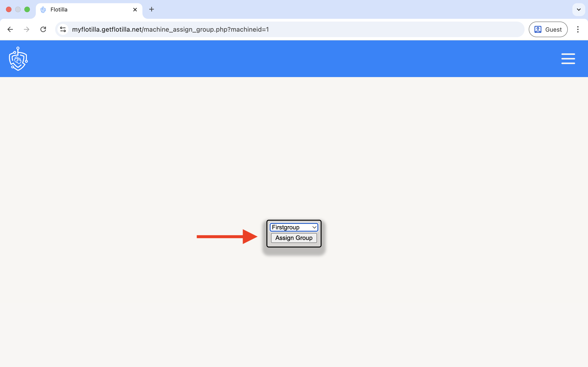Open a new browser tab
Screen dimensions: 588x367
(151, 9)
